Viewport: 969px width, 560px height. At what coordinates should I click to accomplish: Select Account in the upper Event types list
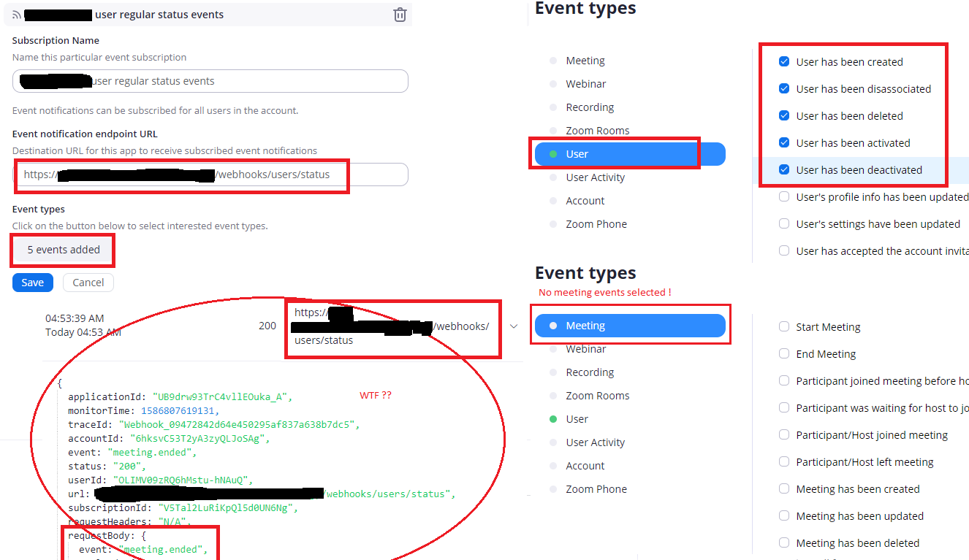click(585, 201)
